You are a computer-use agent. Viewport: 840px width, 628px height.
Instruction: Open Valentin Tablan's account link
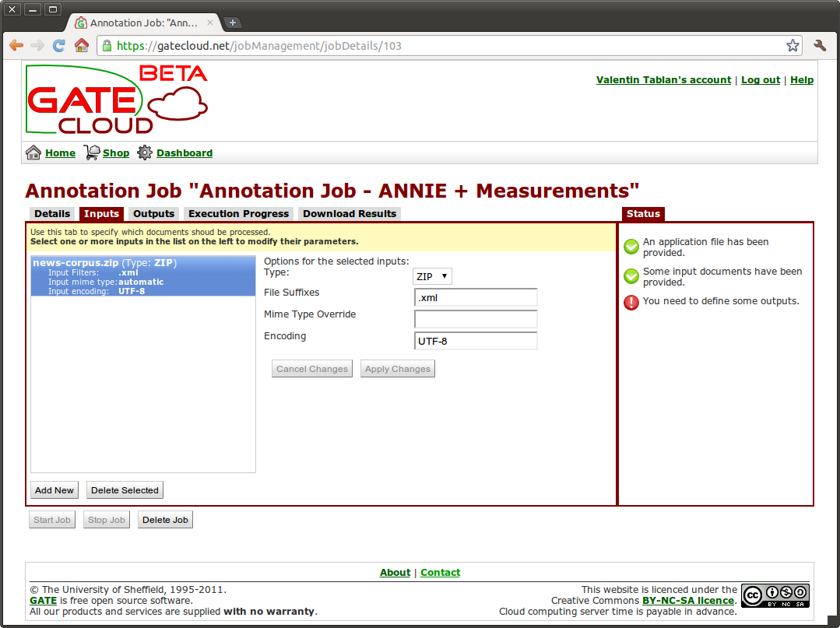(x=663, y=80)
